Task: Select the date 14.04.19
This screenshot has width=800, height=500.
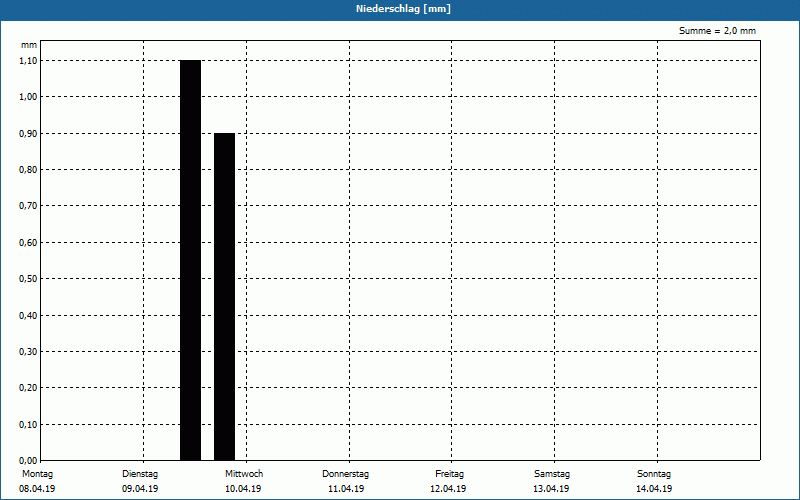Action: (x=654, y=489)
